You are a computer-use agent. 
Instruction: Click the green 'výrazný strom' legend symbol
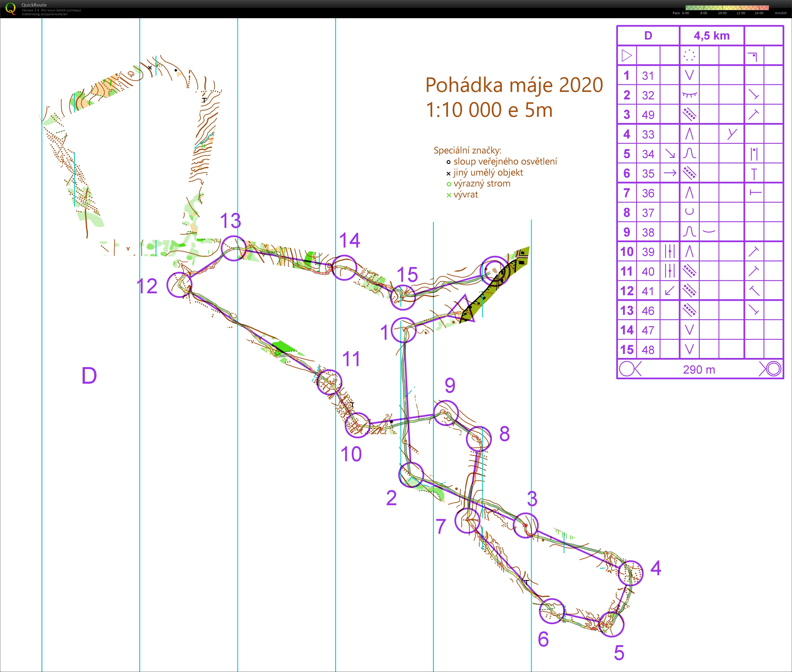(x=449, y=184)
